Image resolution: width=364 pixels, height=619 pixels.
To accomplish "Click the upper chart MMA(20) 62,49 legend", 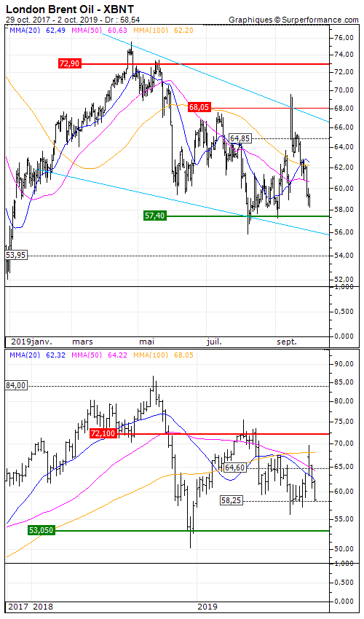I will 38,30.
